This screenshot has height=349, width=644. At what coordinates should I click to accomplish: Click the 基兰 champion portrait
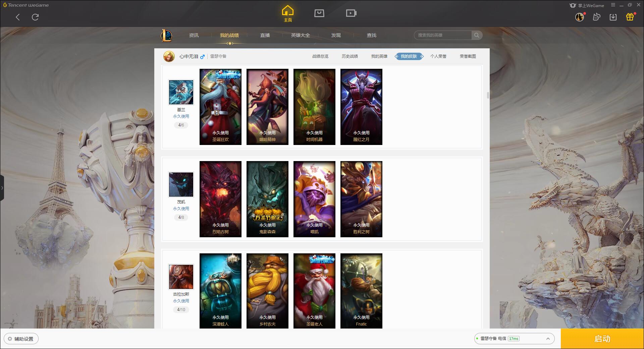tap(181, 92)
